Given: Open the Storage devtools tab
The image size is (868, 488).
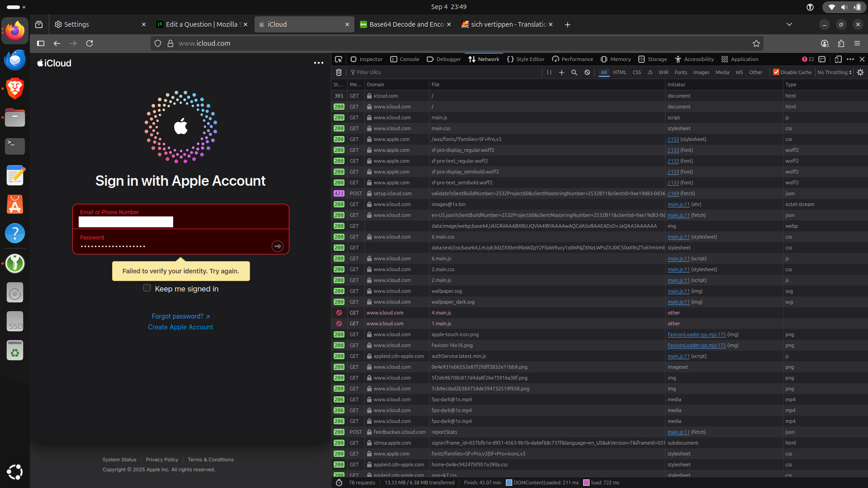Looking at the screenshot, I should (x=653, y=59).
